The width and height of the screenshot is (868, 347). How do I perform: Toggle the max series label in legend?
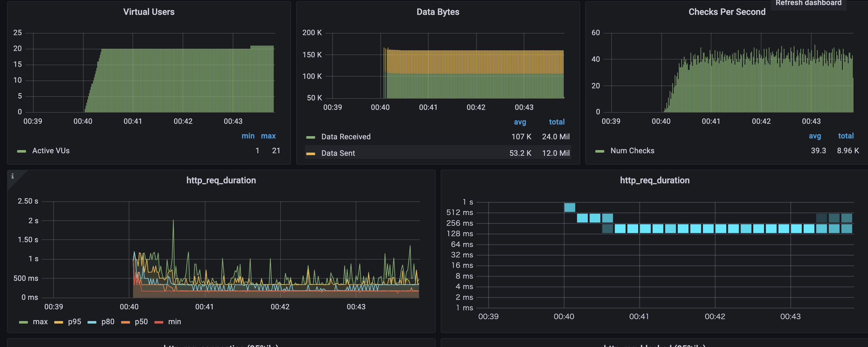[x=40, y=322]
